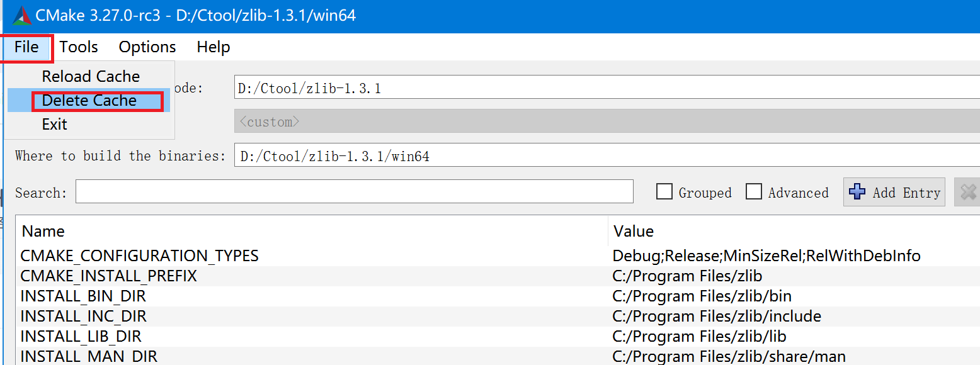Click value C:/Program Files/zlib
The height and width of the screenshot is (365, 980).
tap(688, 276)
